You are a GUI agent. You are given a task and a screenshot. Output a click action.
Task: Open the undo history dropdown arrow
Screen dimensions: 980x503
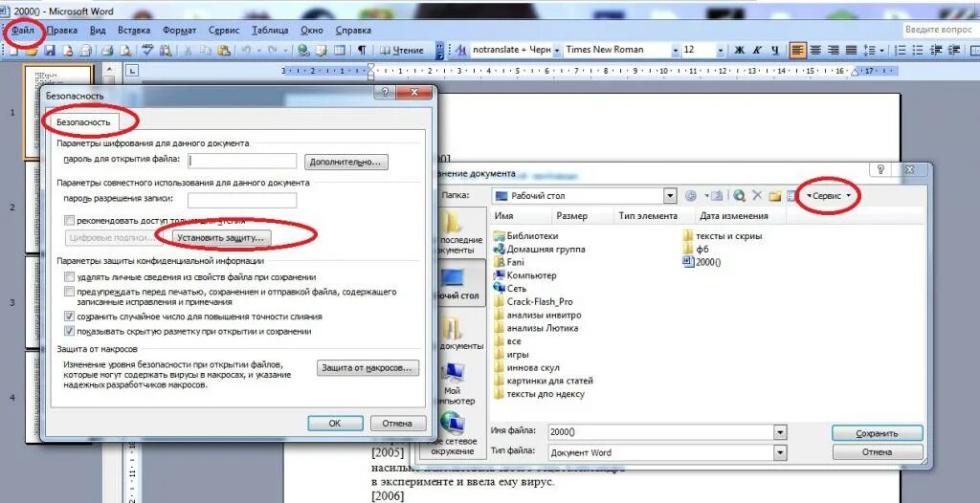(258, 51)
